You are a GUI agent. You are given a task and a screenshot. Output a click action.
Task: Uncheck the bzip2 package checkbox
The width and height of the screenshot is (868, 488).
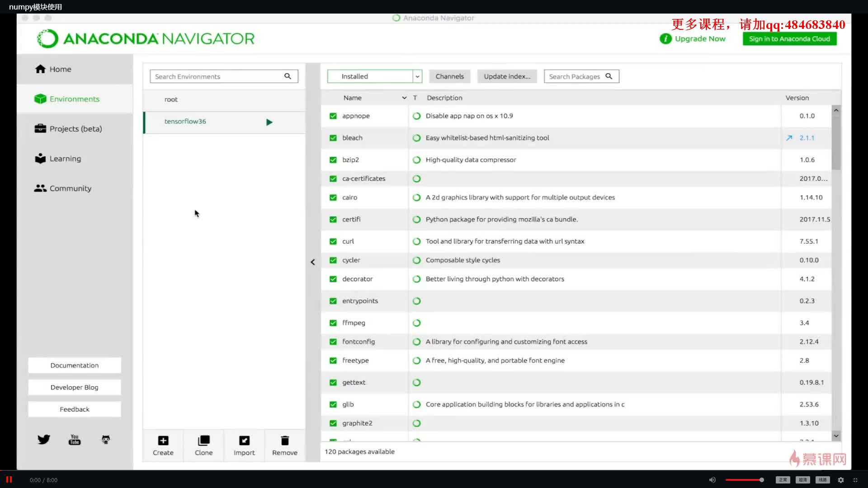pos(333,160)
